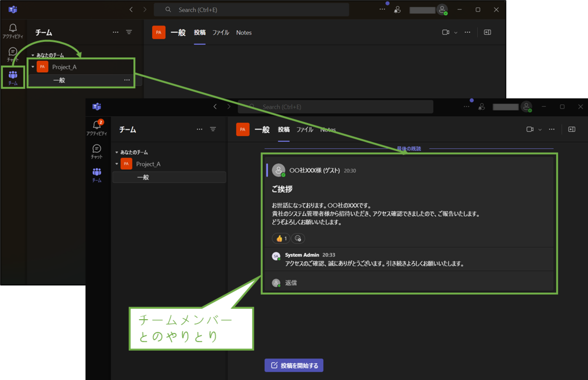Open more options for 一般 channel in the back window

tap(127, 80)
